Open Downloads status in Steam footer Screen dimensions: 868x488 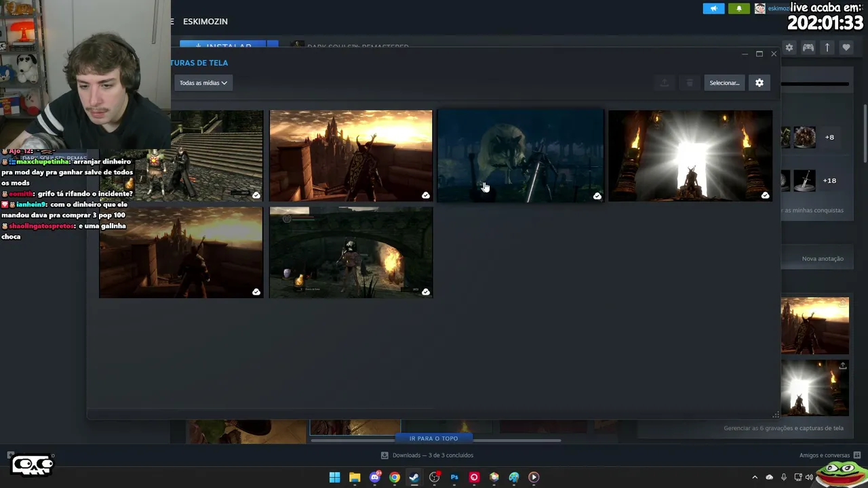pos(427,455)
